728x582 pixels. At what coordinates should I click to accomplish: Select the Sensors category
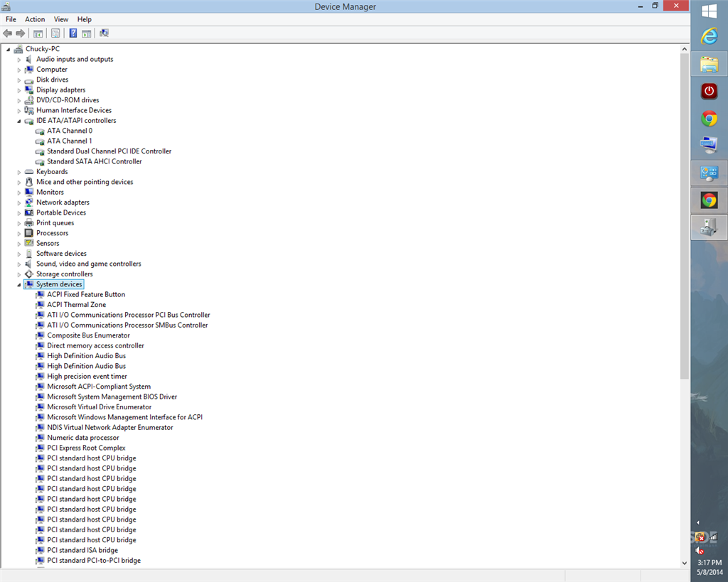(48, 243)
